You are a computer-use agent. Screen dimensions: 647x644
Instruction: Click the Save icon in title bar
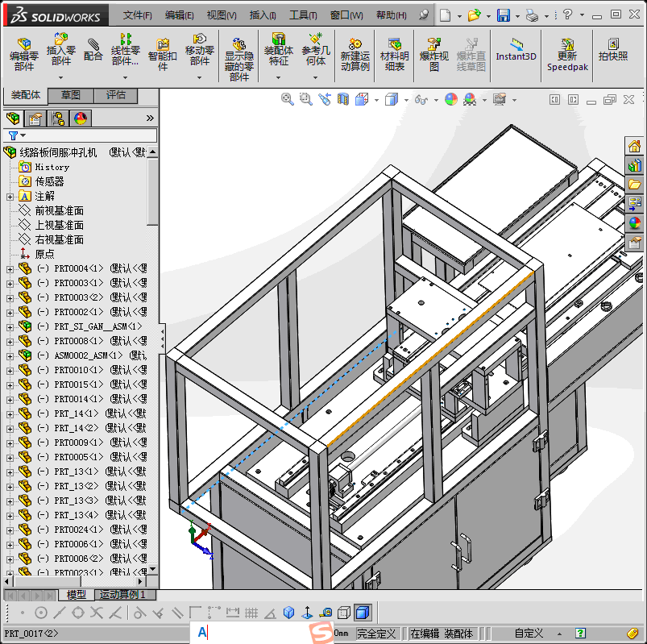coord(503,15)
